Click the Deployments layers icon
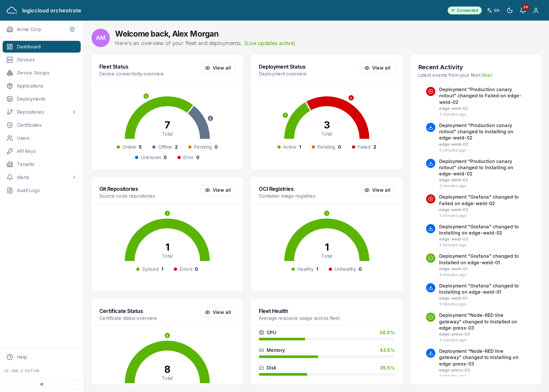This screenshot has width=549, height=392. [10, 99]
